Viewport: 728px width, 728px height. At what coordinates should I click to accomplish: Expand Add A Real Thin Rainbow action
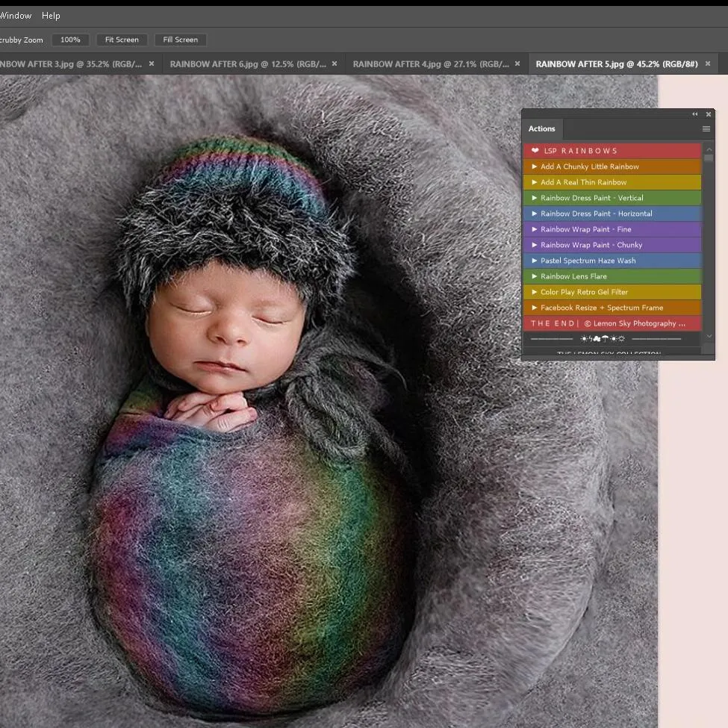tap(535, 182)
